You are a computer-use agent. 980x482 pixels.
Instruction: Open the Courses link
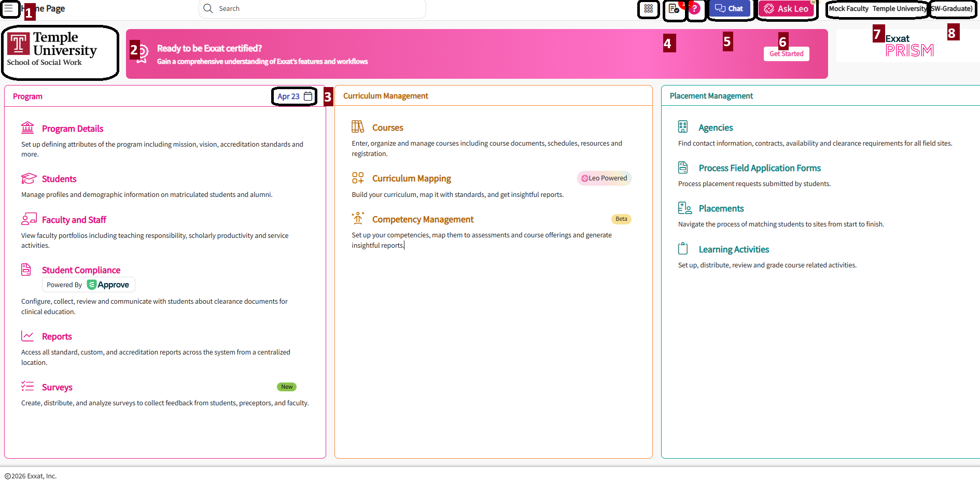pyautogui.click(x=388, y=127)
